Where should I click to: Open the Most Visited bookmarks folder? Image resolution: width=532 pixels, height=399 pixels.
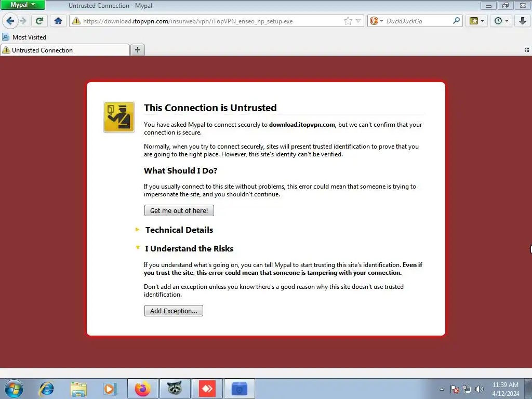24,37
